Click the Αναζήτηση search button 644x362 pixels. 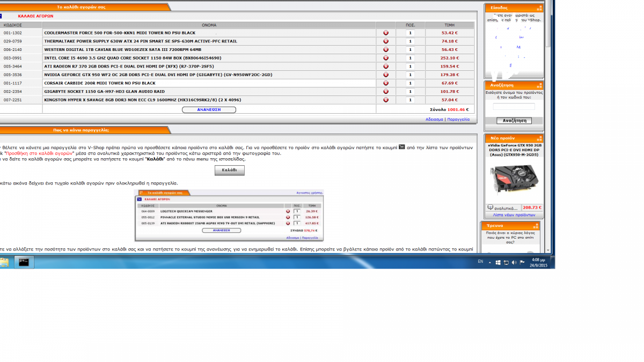click(514, 121)
